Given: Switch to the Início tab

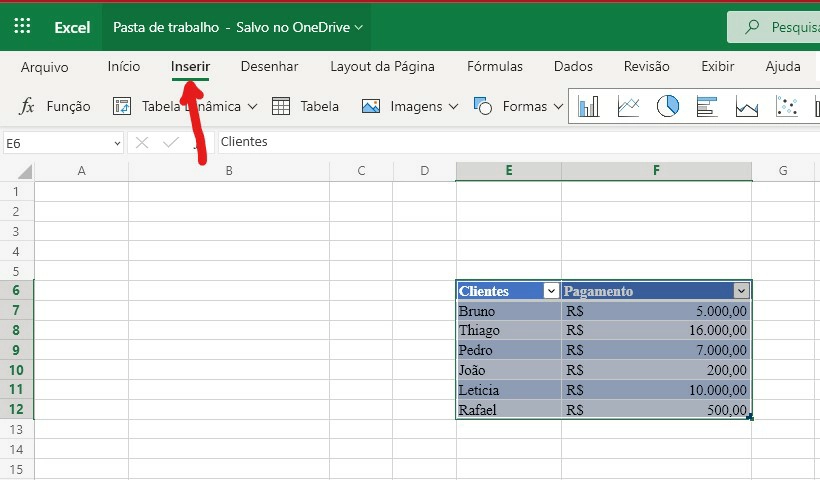Looking at the screenshot, I should tap(124, 66).
